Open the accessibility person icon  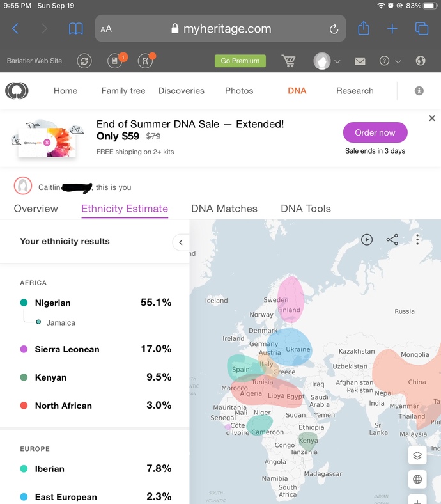click(x=419, y=91)
